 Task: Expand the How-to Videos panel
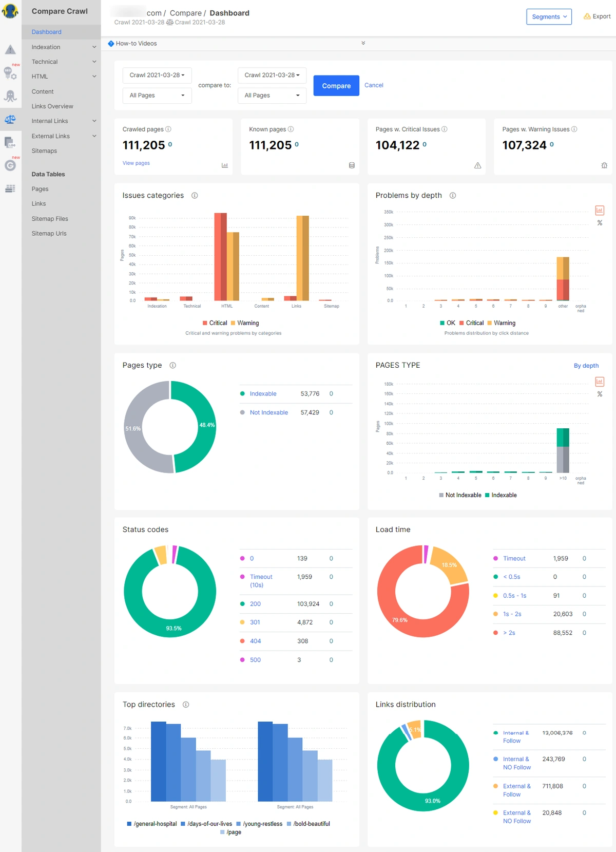(363, 44)
